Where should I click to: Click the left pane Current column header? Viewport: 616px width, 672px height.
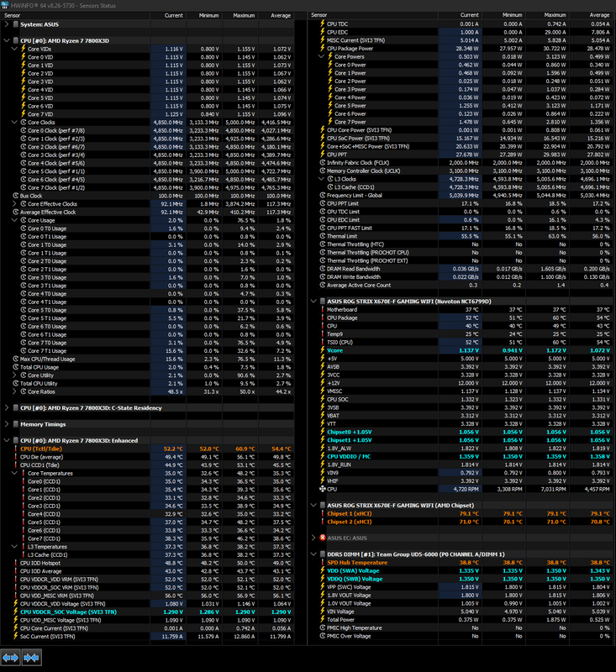click(168, 15)
